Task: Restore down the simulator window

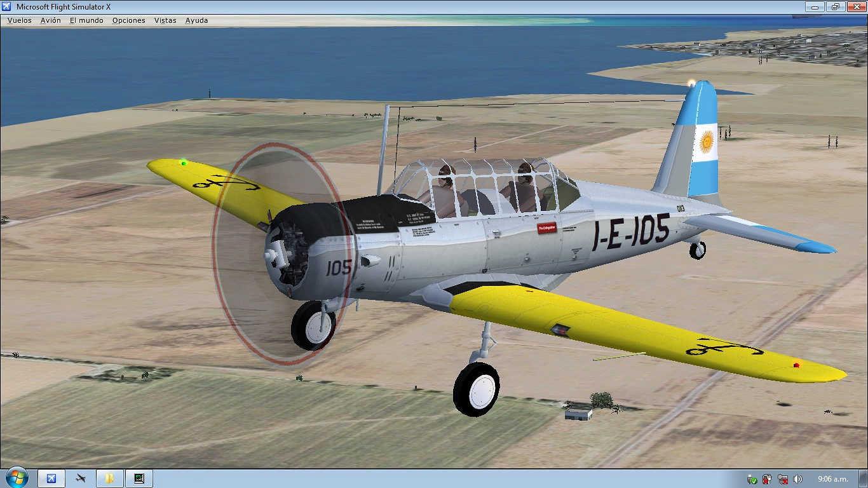Action: [x=835, y=6]
